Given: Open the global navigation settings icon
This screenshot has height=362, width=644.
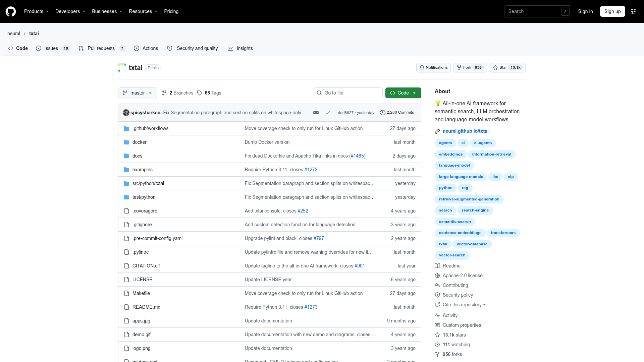Looking at the screenshot, I should pyautogui.click(x=633, y=11).
